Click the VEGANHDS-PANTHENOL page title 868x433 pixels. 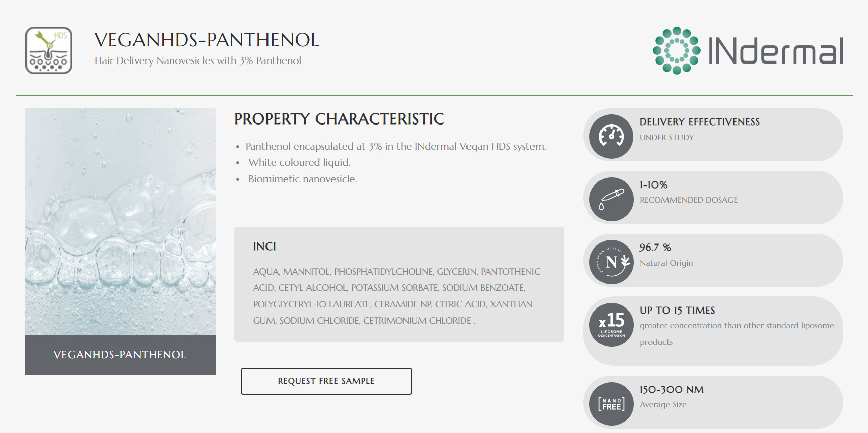207,40
